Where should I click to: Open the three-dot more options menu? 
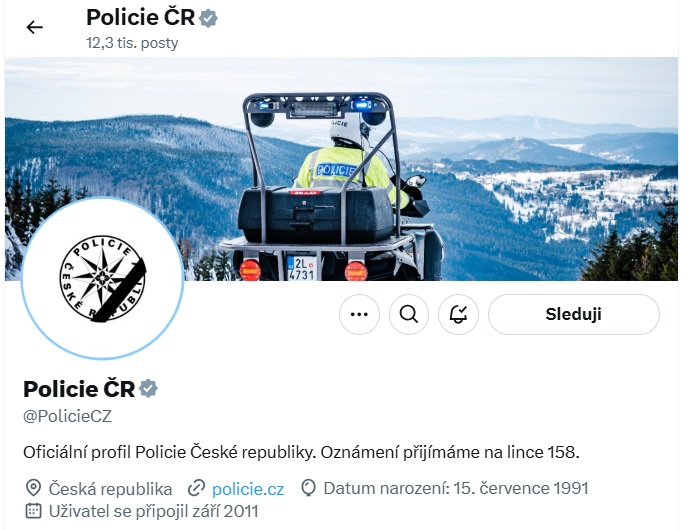pyautogui.click(x=359, y=314)
